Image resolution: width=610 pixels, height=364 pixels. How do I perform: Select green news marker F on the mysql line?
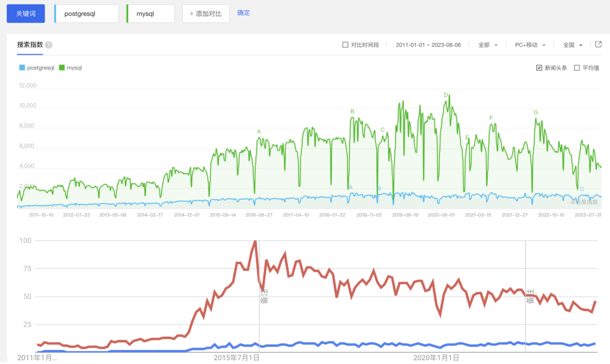pyautogui.click(x=491, y=118)
